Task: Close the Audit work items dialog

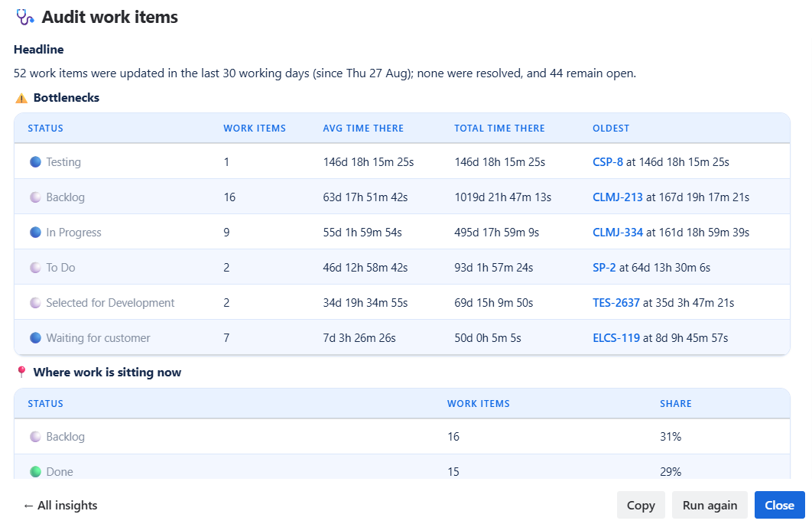Action: pos(779,505)
